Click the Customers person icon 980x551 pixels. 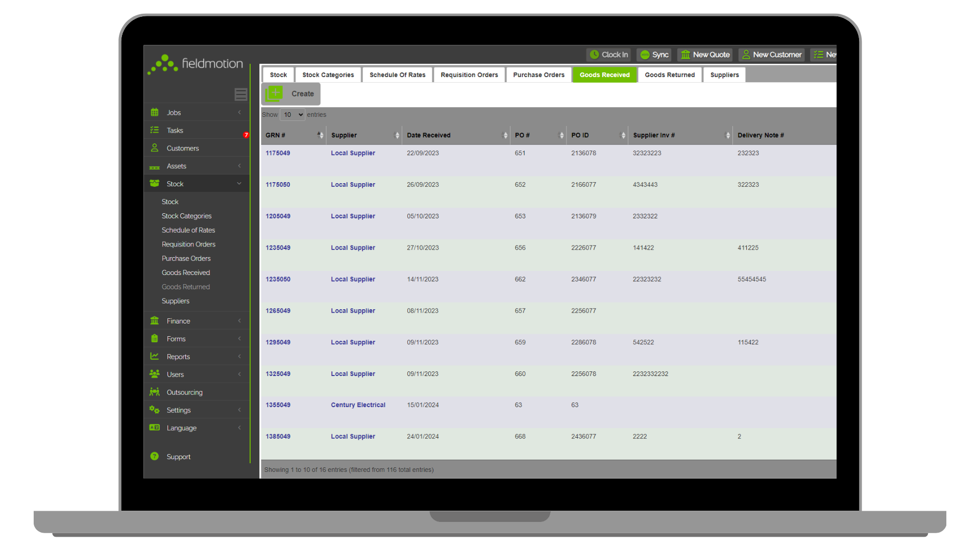pos(155,147)
